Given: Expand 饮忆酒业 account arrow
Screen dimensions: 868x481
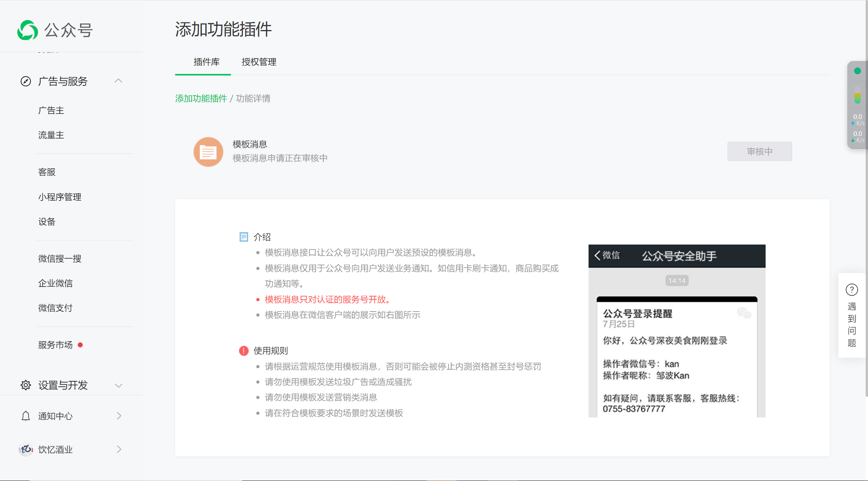Looking at the screenshot, I should 119,449.
